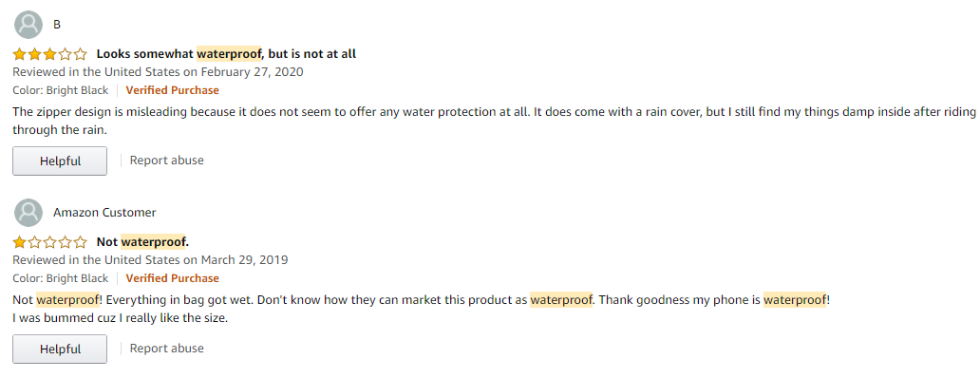This screenshot has height=378, width=980.
Task: Report abuse on B's review
Action: pos(167,160)
